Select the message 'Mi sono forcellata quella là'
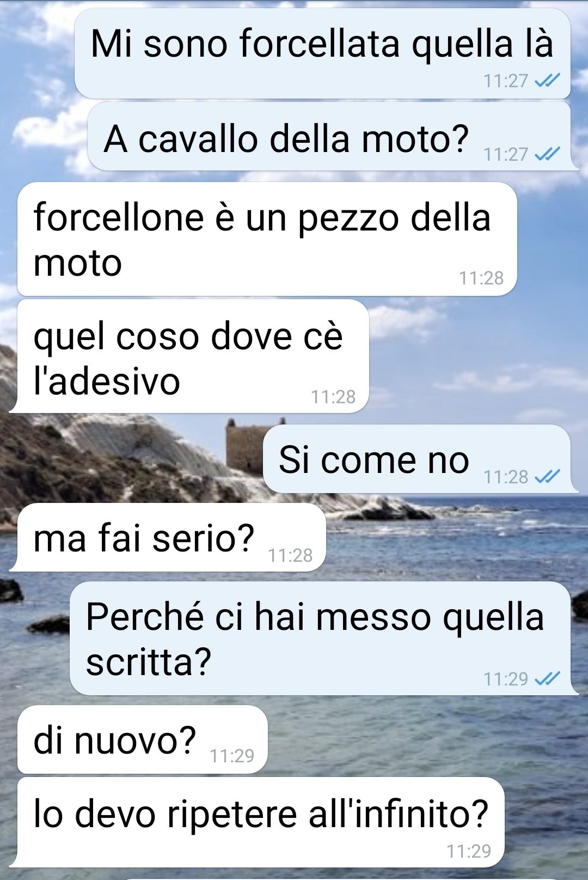The image size is (588, 880). (322, 53)
